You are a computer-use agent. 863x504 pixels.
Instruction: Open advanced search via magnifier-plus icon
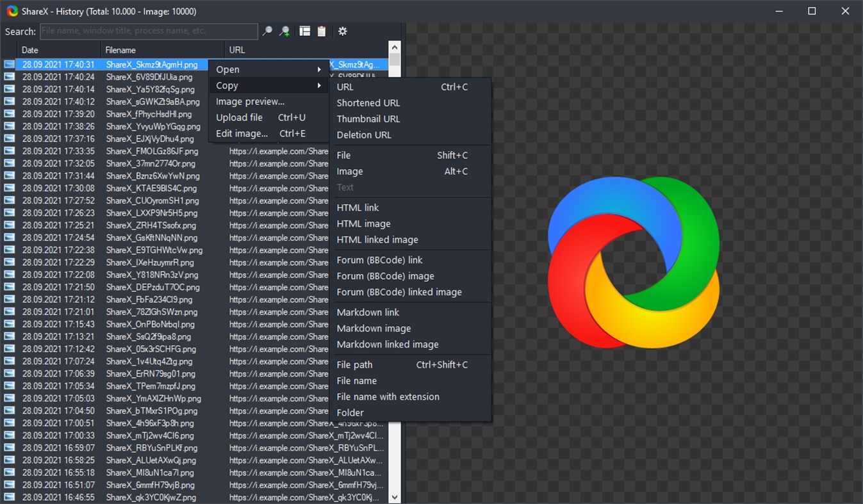(284, 31)
